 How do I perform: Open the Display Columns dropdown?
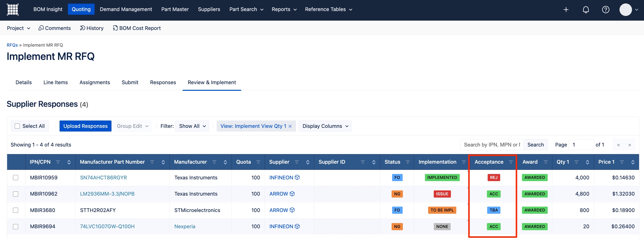[x=325, y=126]
